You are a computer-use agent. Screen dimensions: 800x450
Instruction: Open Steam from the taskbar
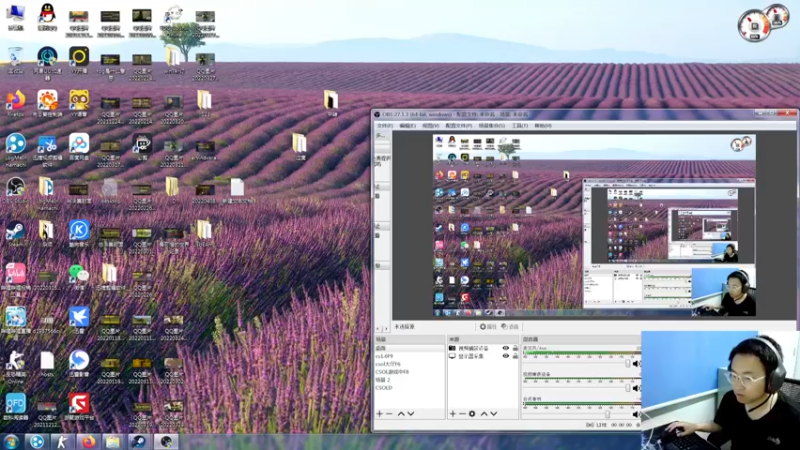pos(138,441)
